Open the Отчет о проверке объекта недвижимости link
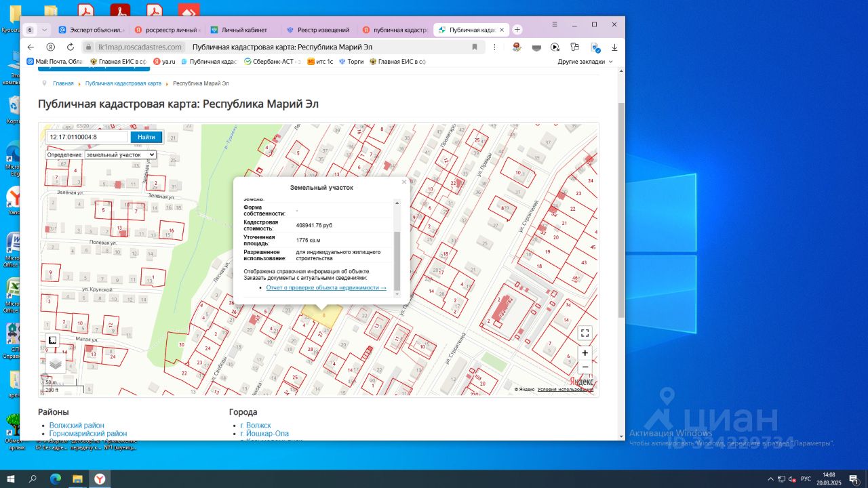 pos(326,287)
